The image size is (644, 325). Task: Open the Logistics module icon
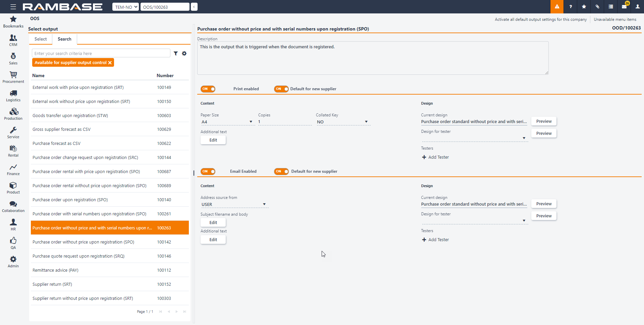(13, 95)
